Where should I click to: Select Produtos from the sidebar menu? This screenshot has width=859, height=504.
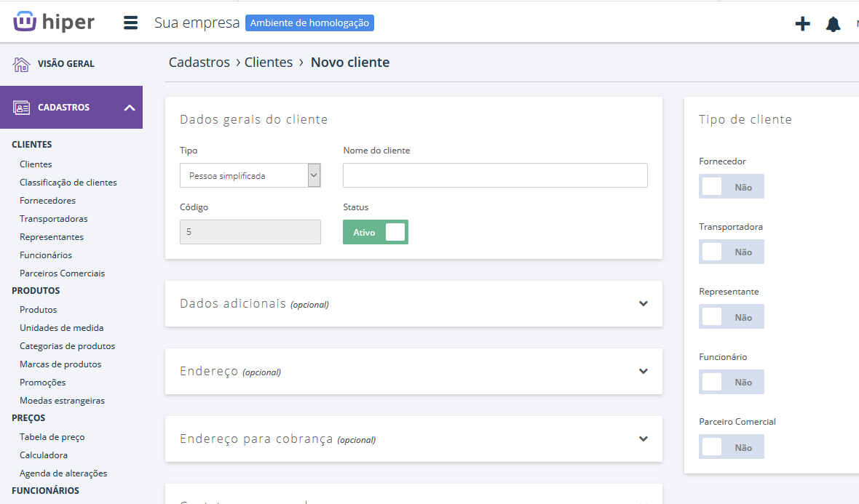[x=38, y=310]
